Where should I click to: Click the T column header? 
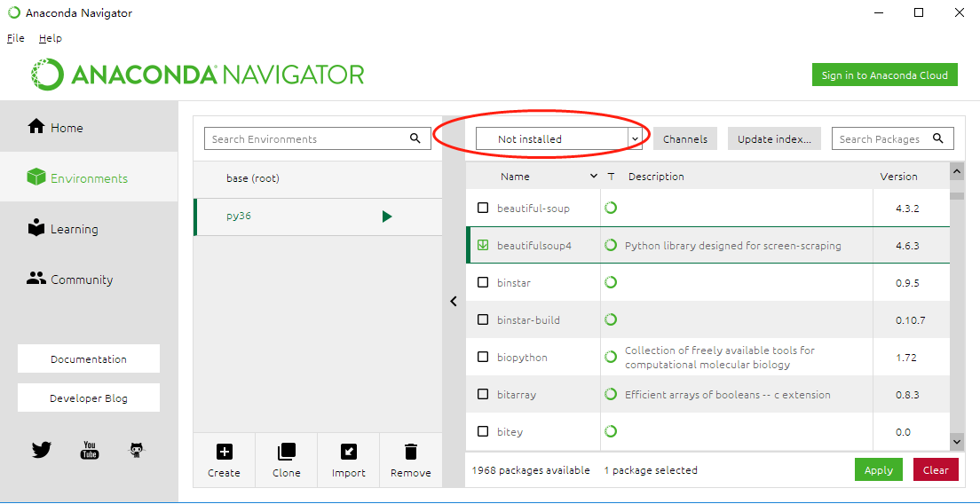pyautogui.click(x=611, y=177)
